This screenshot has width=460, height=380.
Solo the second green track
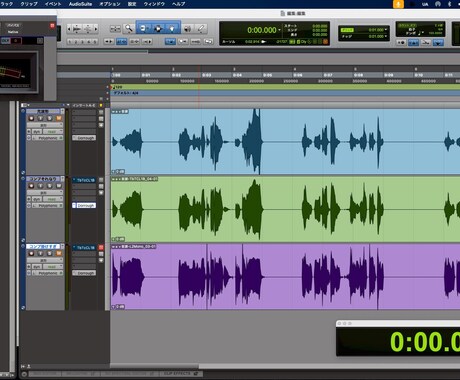tap(50, 186)
